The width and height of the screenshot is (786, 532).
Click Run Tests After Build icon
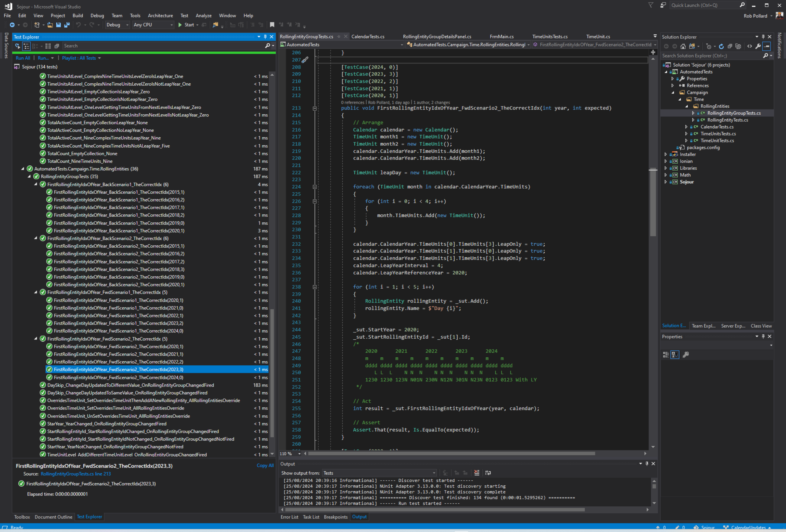pos(18,46)
